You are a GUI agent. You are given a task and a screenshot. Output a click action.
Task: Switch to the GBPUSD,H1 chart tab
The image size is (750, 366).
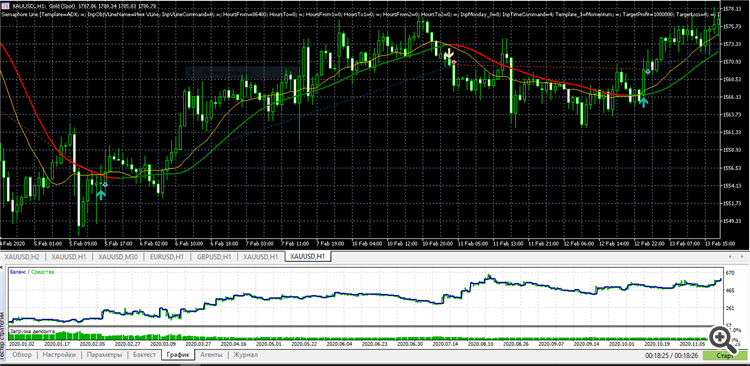(x=214, y=257)
